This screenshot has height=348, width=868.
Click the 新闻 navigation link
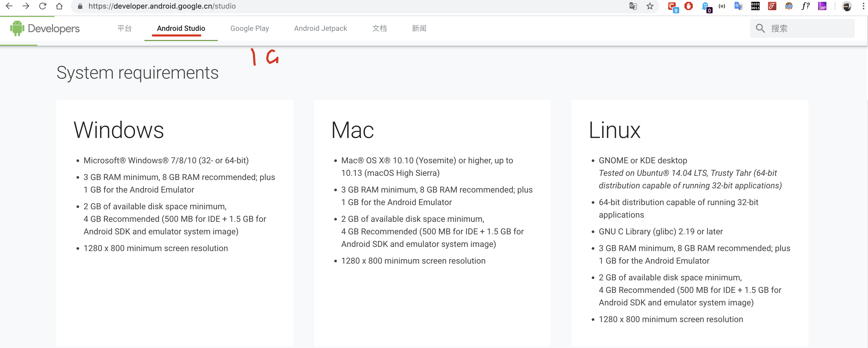click(x=419, y=28)
